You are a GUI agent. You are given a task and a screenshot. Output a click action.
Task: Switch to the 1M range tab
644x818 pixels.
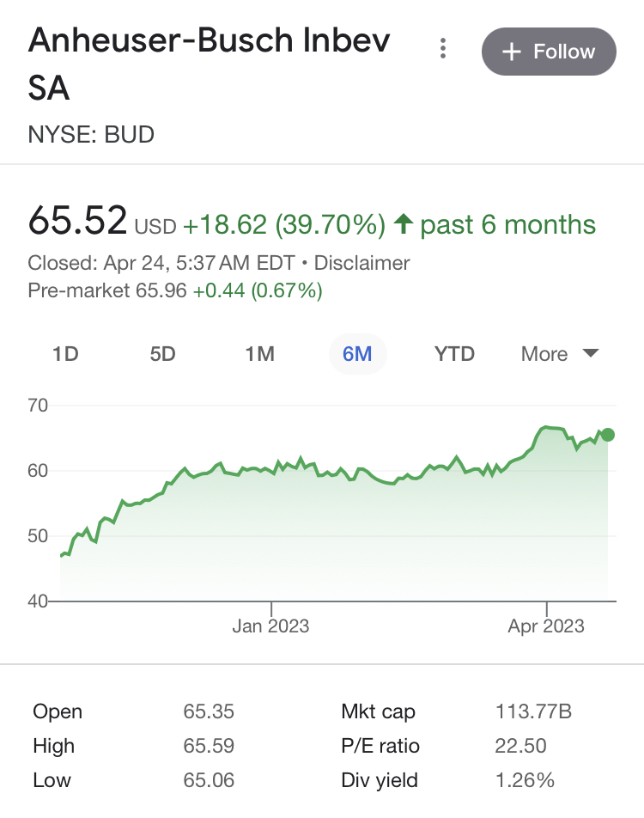click(x=259, y=354)
